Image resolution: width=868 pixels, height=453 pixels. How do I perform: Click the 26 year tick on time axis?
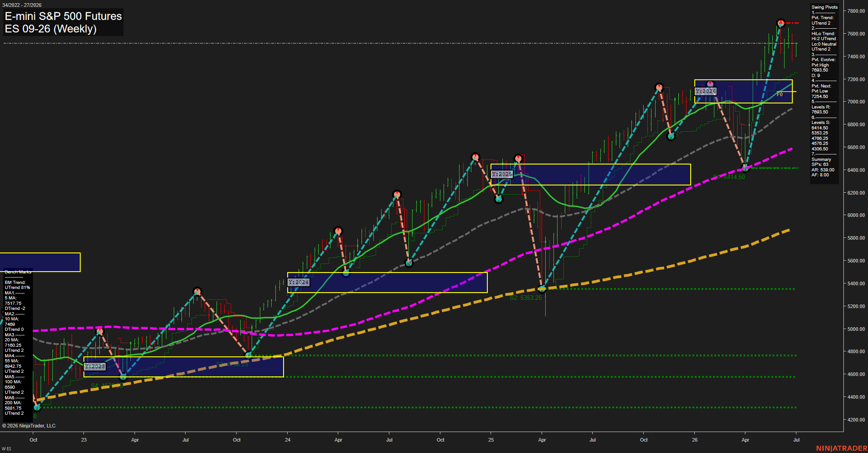[695, 440]
